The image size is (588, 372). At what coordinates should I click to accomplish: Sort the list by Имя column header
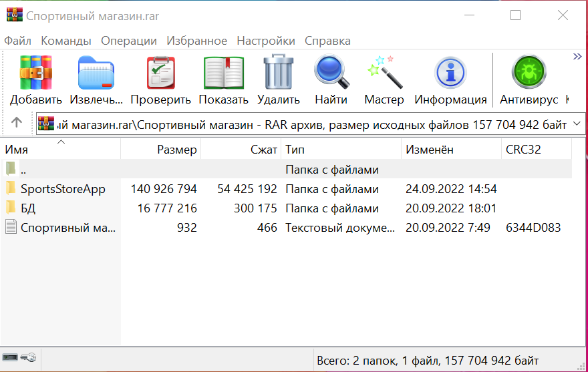click(60, 150)
